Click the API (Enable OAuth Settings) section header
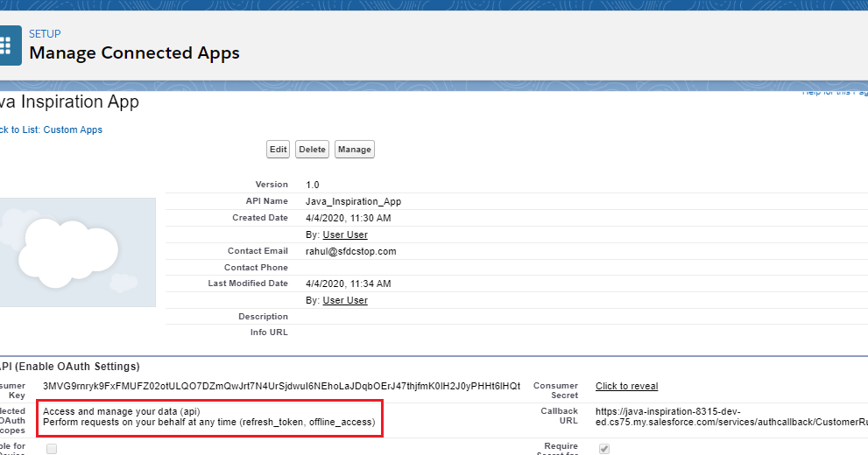Image resolution: width=868 pixels, height=455 pixels. pyautogui.click(x=69, y=367)
